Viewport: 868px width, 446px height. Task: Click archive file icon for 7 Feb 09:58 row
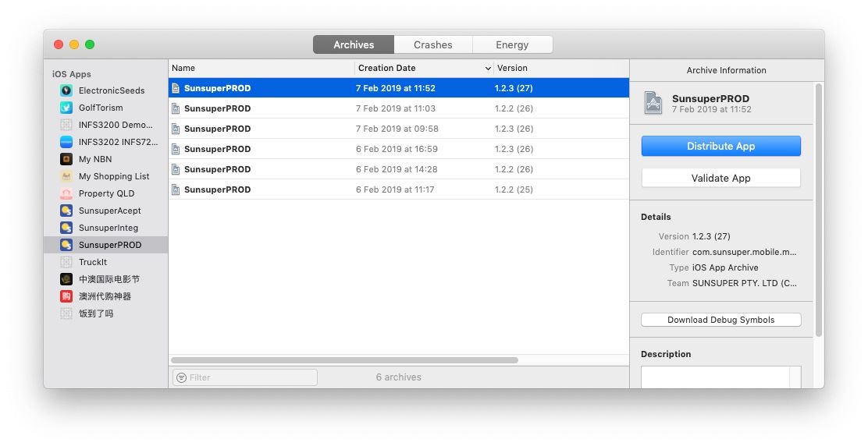click(176, 129)
